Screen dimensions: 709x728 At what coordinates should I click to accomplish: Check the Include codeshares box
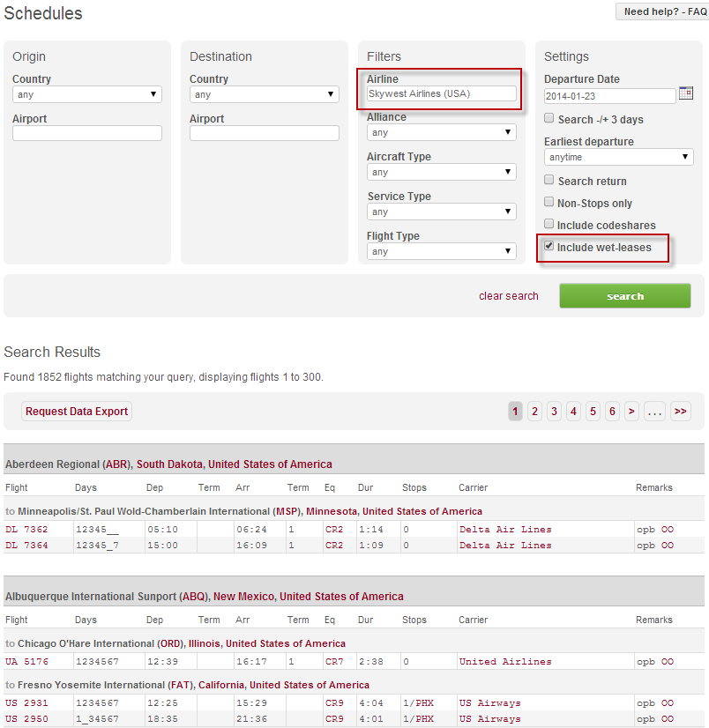click(x=549, y=225)
